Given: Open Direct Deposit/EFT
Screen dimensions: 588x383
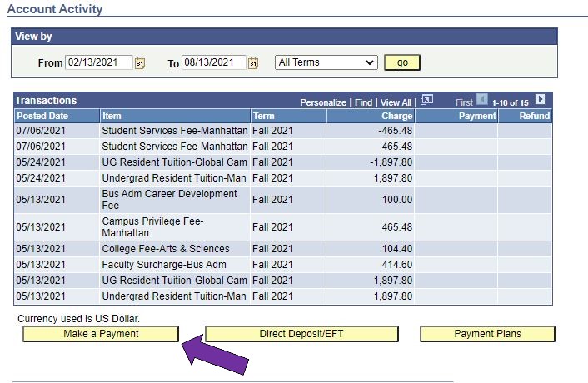Looking at the screenshot, I should point(301,334).
